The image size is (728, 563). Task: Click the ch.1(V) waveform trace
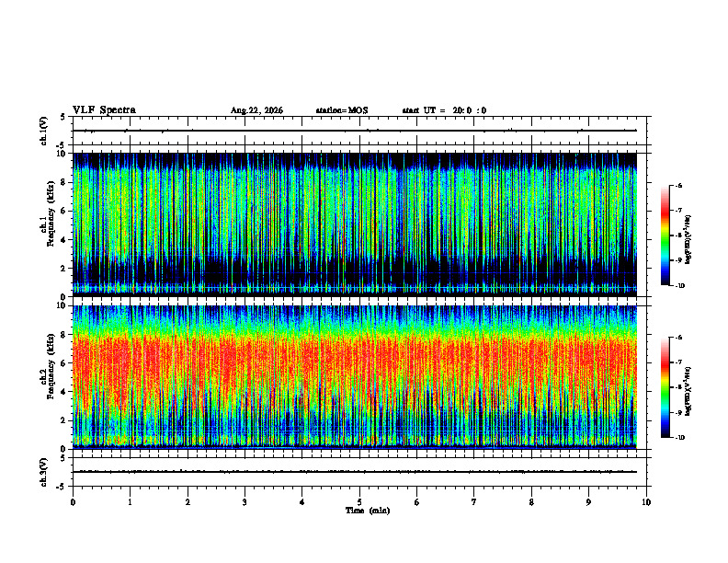point(355,131)
